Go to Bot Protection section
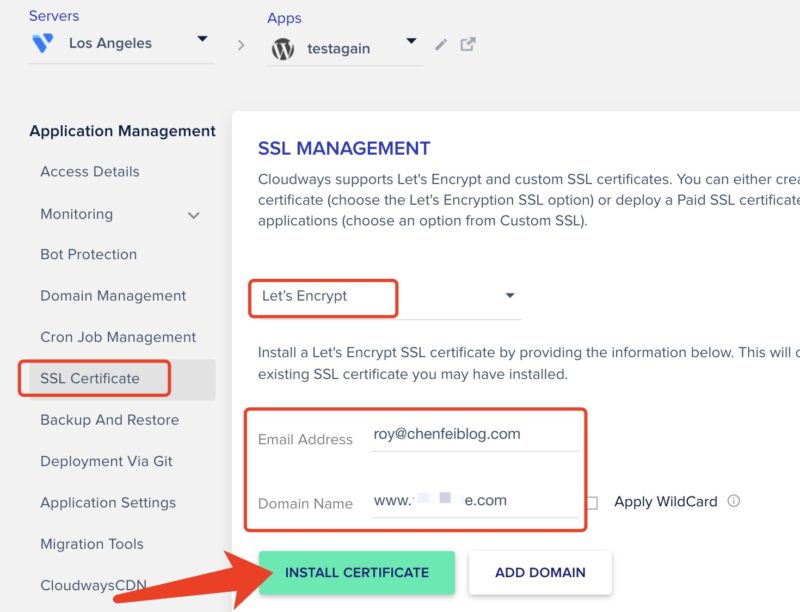Viewport: 800px width, 612px height. pos(89,254)
